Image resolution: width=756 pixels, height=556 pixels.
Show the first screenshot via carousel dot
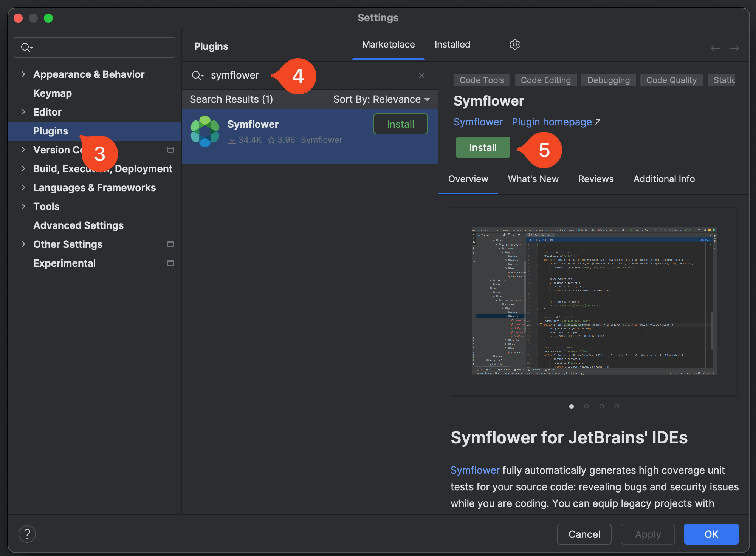(572, 406)
